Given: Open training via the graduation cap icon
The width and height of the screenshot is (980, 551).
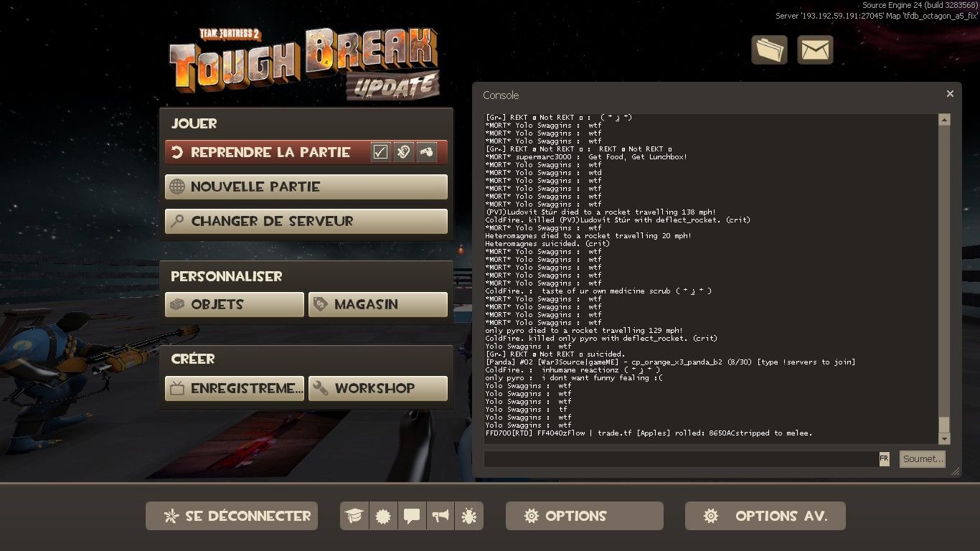Looking at the screenshot, I should [x=354, y=516].
